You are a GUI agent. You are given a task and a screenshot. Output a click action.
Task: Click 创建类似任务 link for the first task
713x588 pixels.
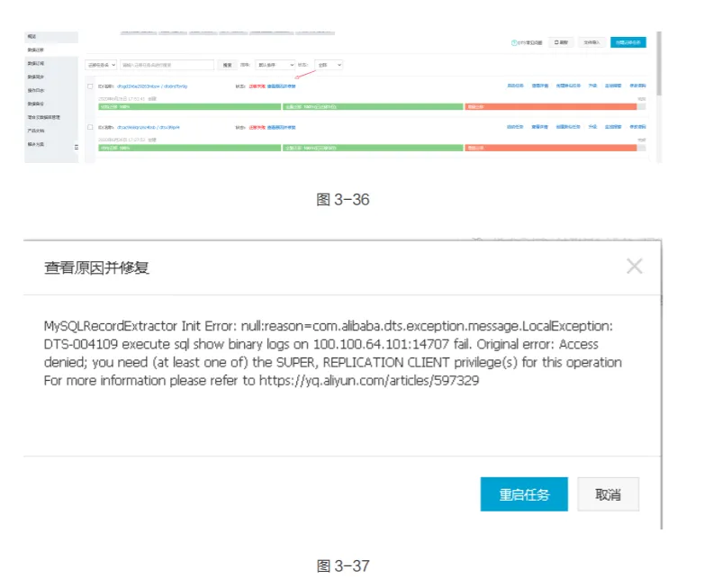coord(568,86)
